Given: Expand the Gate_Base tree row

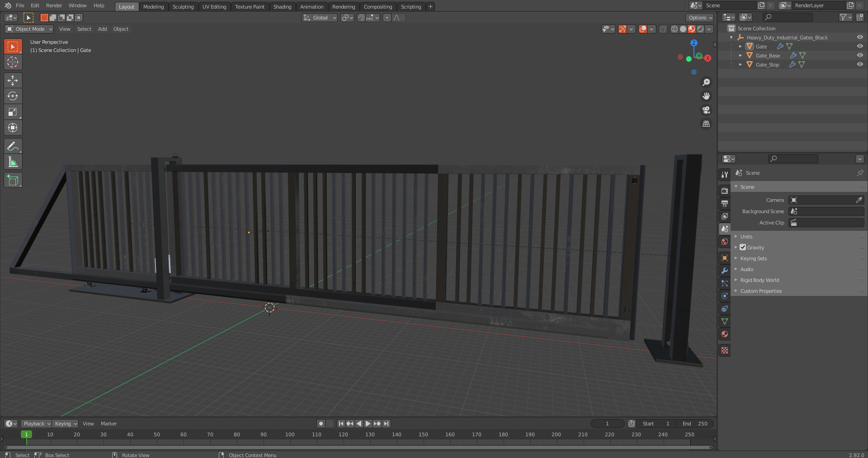Looking at the screenshot, I should click(x=740, y=55).
